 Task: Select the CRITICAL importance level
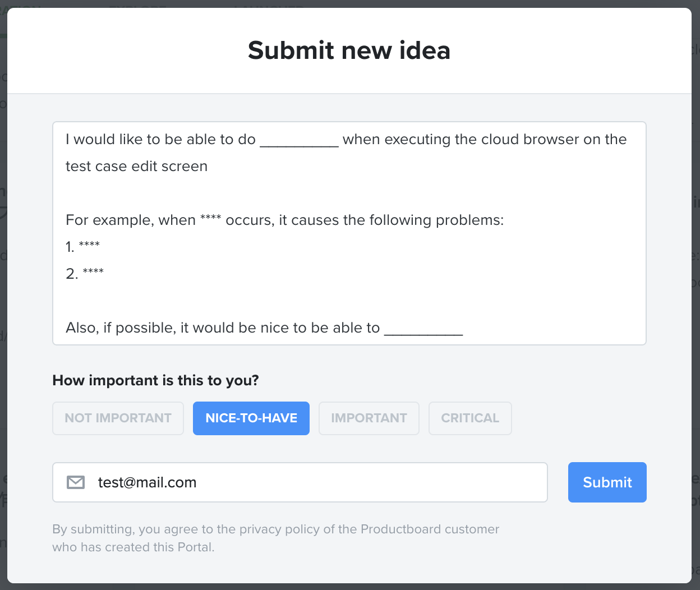pos(470,418)
